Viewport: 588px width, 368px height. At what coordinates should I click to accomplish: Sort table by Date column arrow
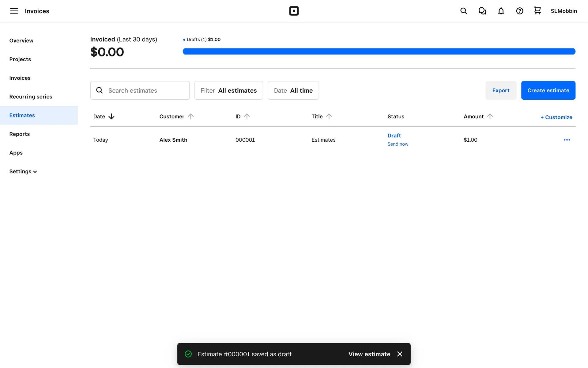(x=111, y=117)
